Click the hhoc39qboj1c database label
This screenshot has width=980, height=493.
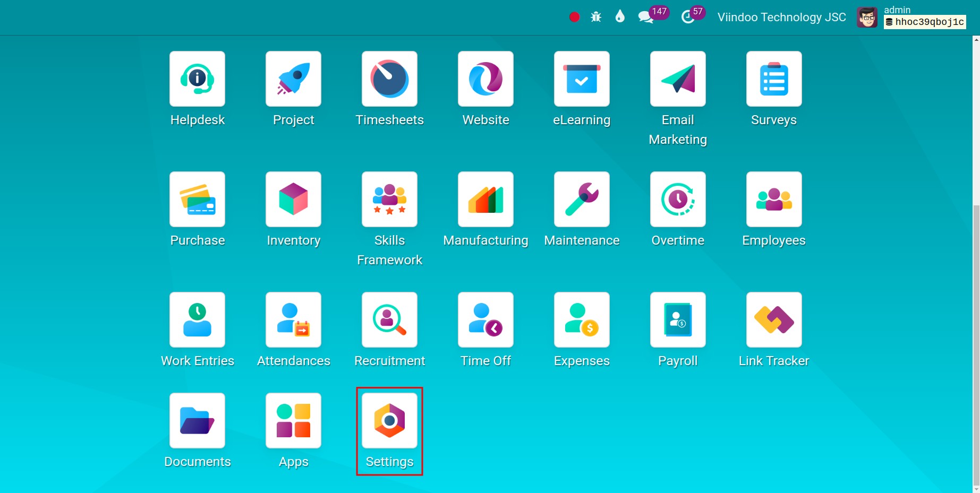point(925,22)
